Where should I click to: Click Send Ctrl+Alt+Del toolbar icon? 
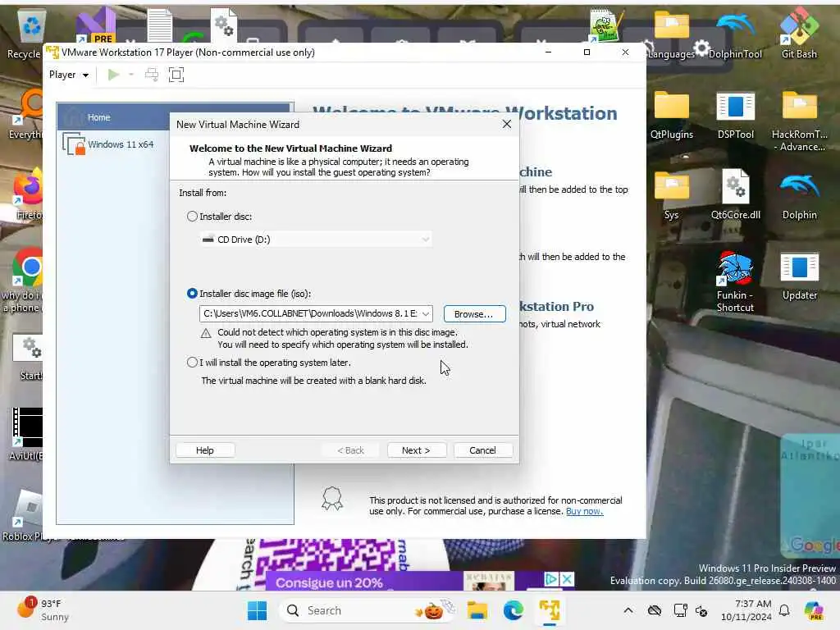tap(152, 75)
